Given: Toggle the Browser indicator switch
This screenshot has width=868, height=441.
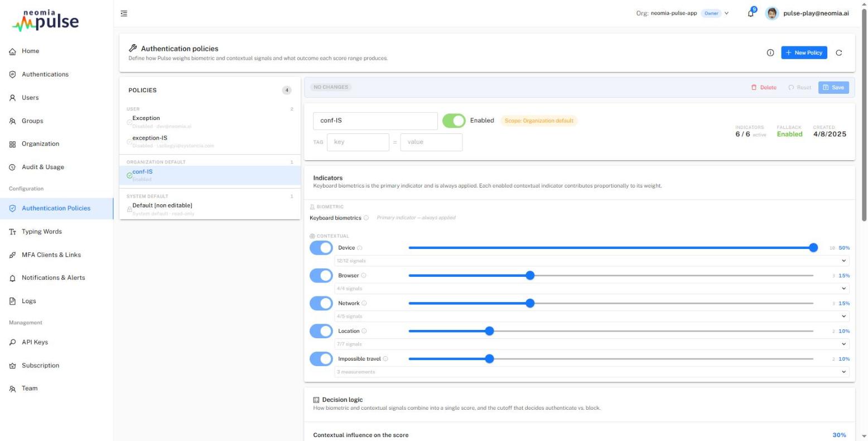Looking at the screenshot, I should pyautogui.click(x=321, y=275).
